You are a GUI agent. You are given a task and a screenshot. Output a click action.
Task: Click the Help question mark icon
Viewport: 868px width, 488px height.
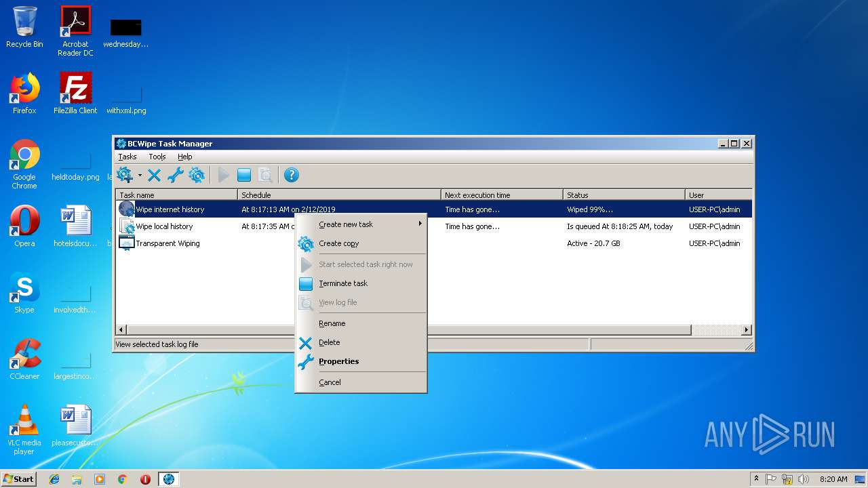[291, 175]
